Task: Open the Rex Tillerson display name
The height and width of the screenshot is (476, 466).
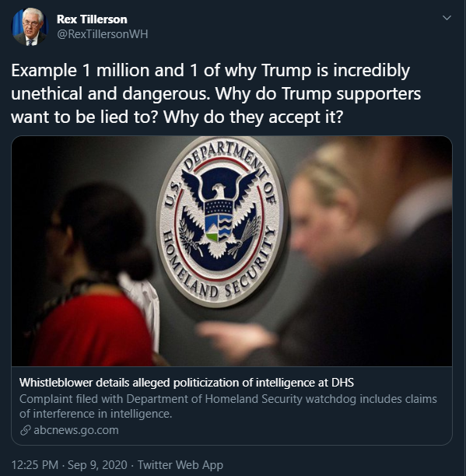Action: (92, 19)
